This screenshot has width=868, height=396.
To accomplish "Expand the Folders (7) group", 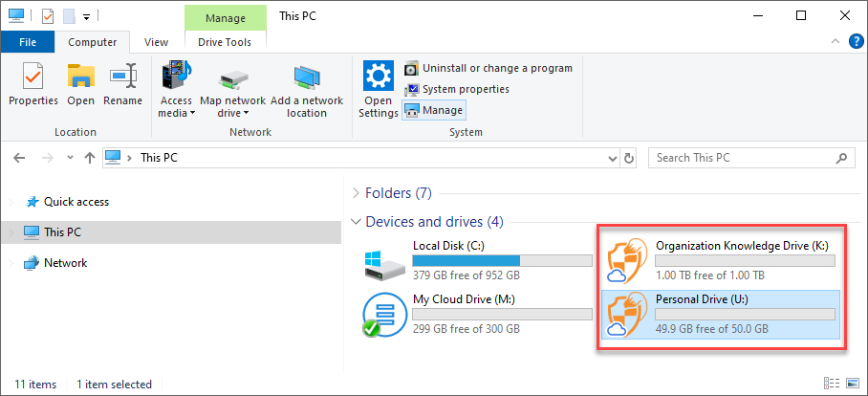I will tap(356, 193).
